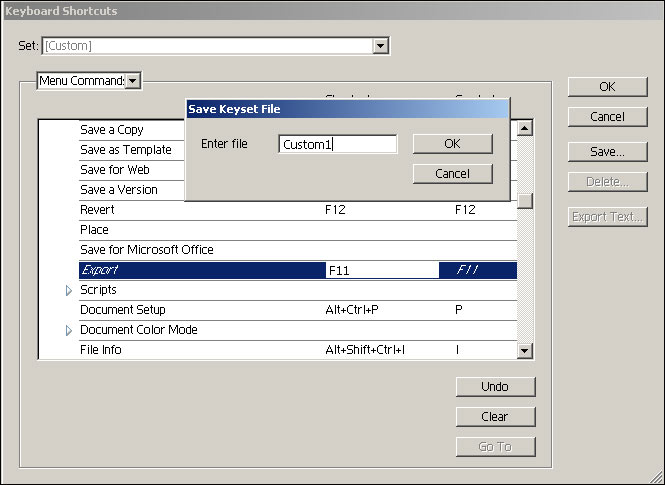
Task: Click OK in the Save Keyset File dialog
Action: pos(452,144)
